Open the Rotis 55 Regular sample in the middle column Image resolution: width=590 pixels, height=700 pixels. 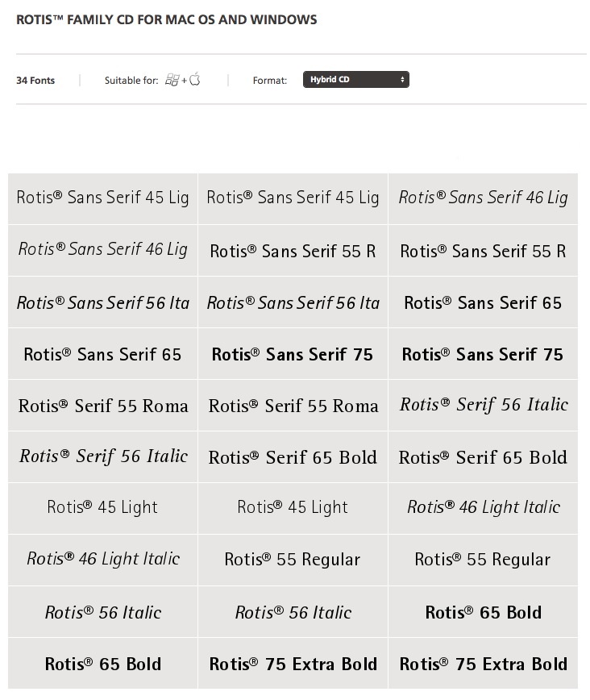(293, 560)
